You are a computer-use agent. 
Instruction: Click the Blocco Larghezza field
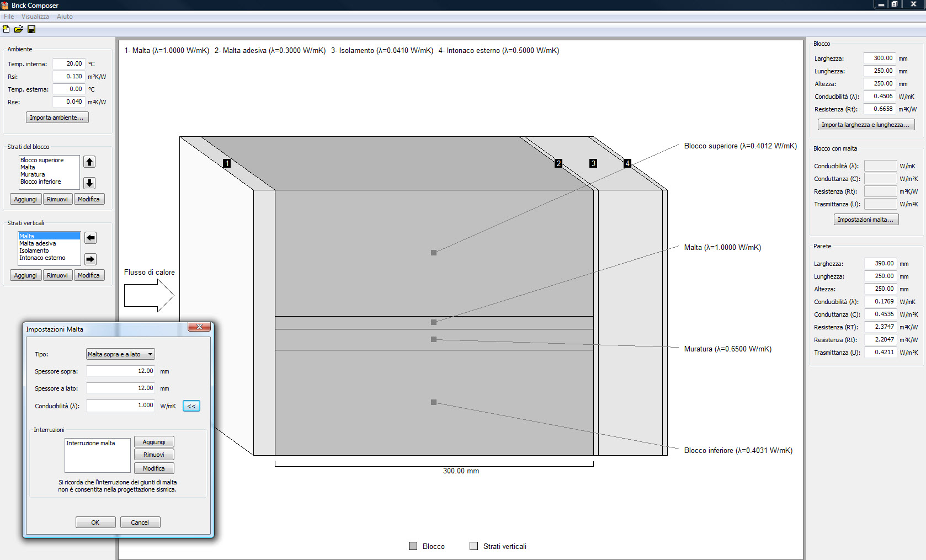(x=879, y=58)
